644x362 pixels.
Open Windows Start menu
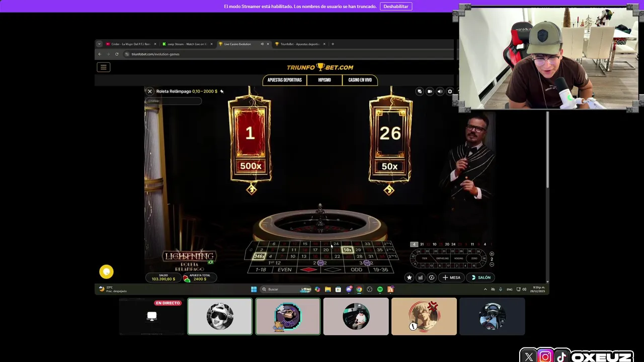pos(254,290)
